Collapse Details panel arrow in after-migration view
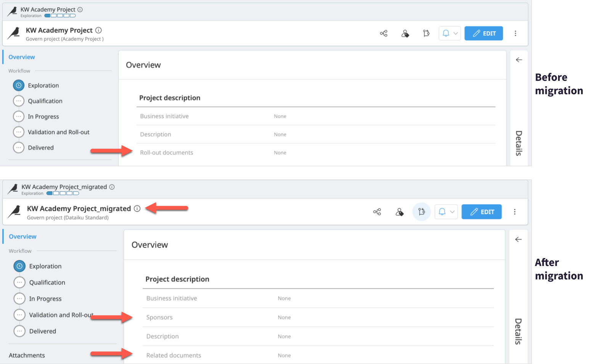Screen dimensions: 602x364 [518, 239]
